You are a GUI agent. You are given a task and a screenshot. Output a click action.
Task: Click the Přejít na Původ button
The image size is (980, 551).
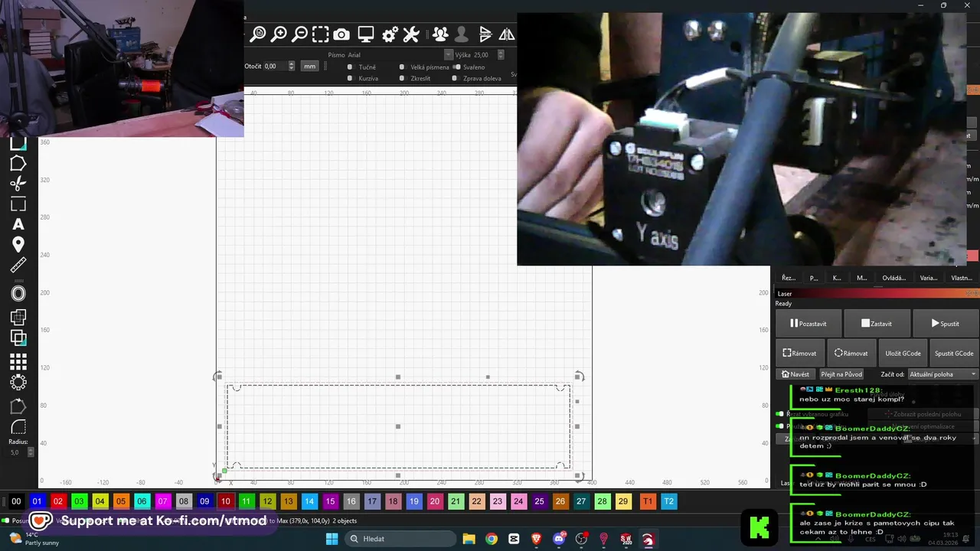[x=841, y=374]
